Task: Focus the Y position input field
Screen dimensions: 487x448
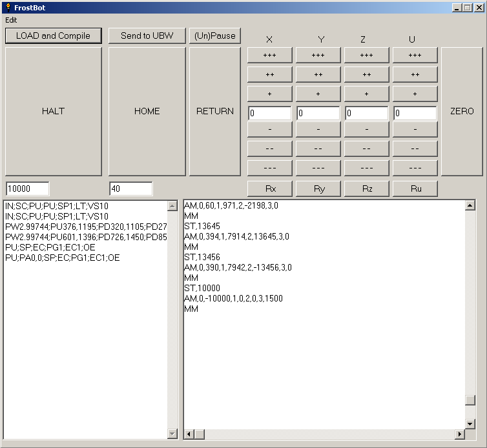Action: (318, 113)
